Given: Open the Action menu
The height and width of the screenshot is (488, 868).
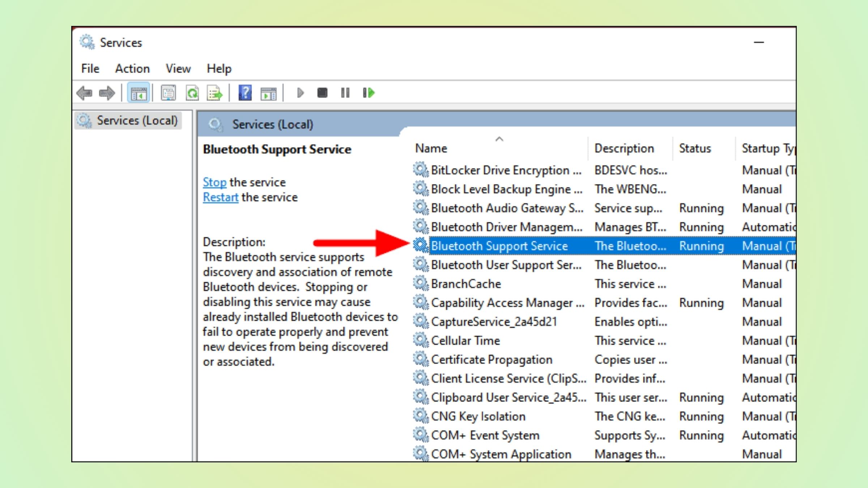Looking at the screenshot, I should tap(132, 69).
